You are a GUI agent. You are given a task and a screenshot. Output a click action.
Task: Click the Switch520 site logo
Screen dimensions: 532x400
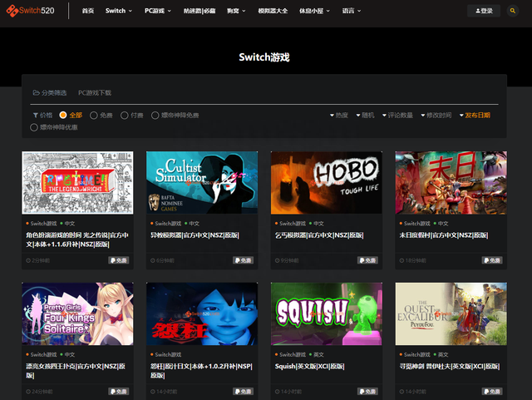point(30,11)
